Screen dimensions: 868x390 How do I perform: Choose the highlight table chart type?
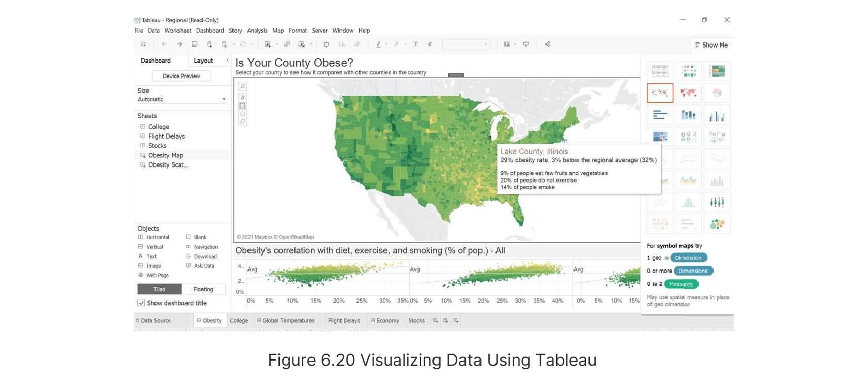[717, 71]
